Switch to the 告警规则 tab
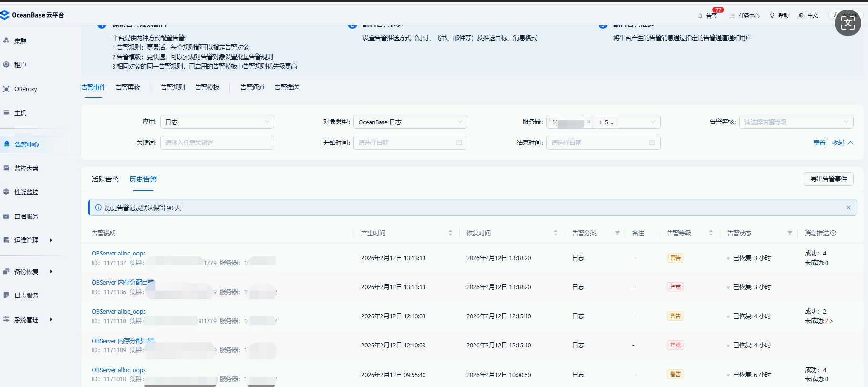868x387 pixels. click(173, 87)
